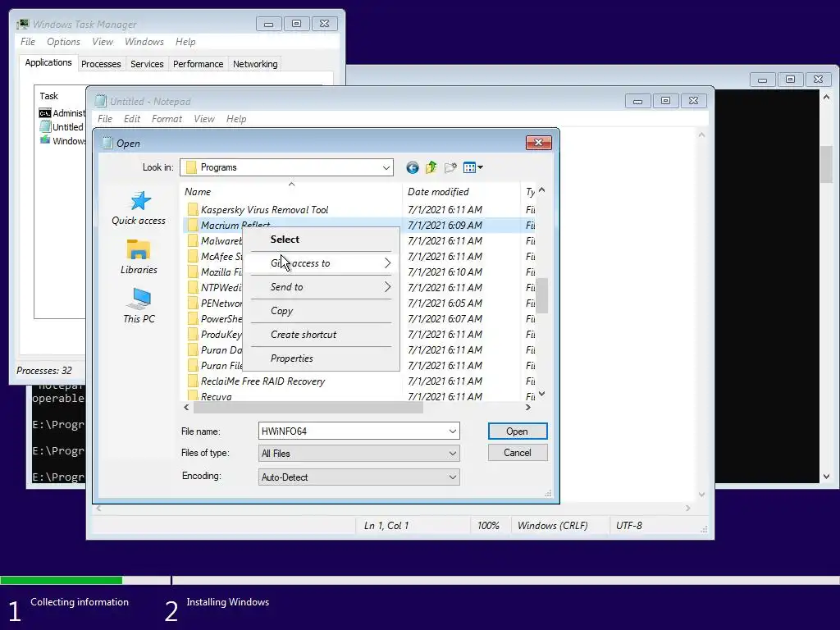
Task: Click the Puran File folder icon
Action: 193,365
